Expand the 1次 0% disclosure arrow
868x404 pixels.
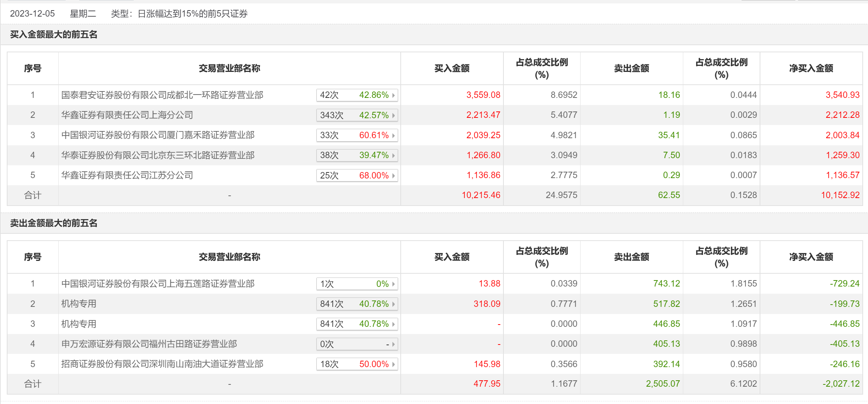coord(394,284)
